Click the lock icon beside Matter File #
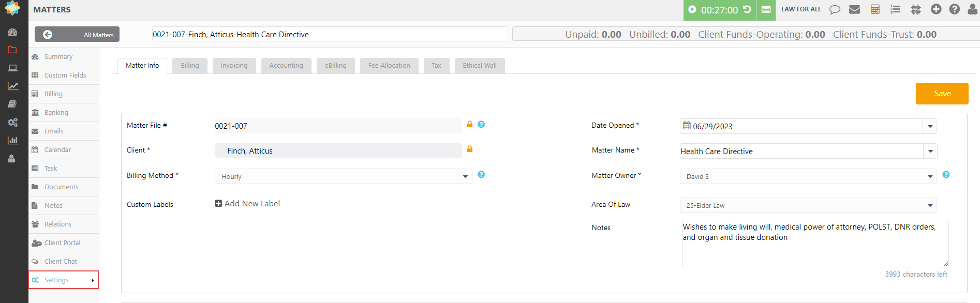 [x=470, y=125]
